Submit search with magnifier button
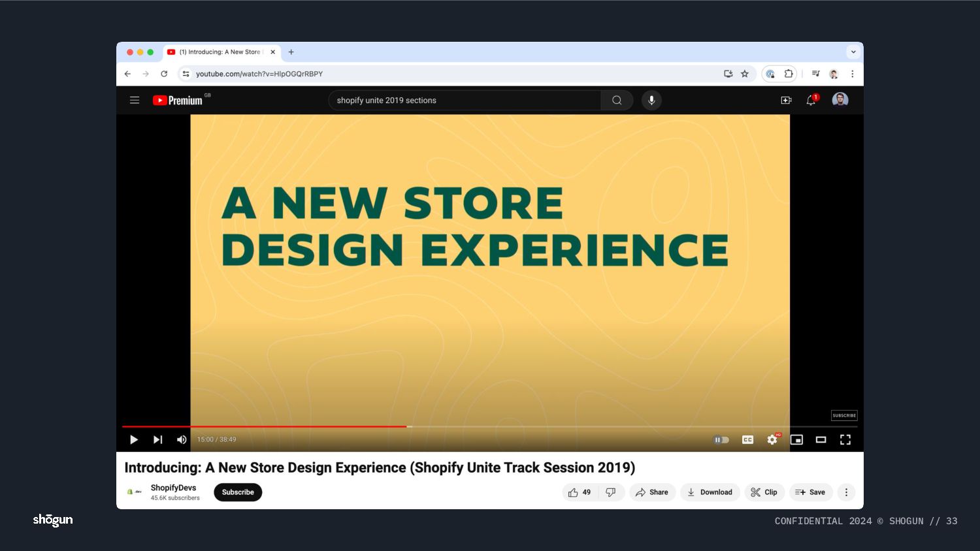This screenshot has height=551, width=980. pos(617,101)
